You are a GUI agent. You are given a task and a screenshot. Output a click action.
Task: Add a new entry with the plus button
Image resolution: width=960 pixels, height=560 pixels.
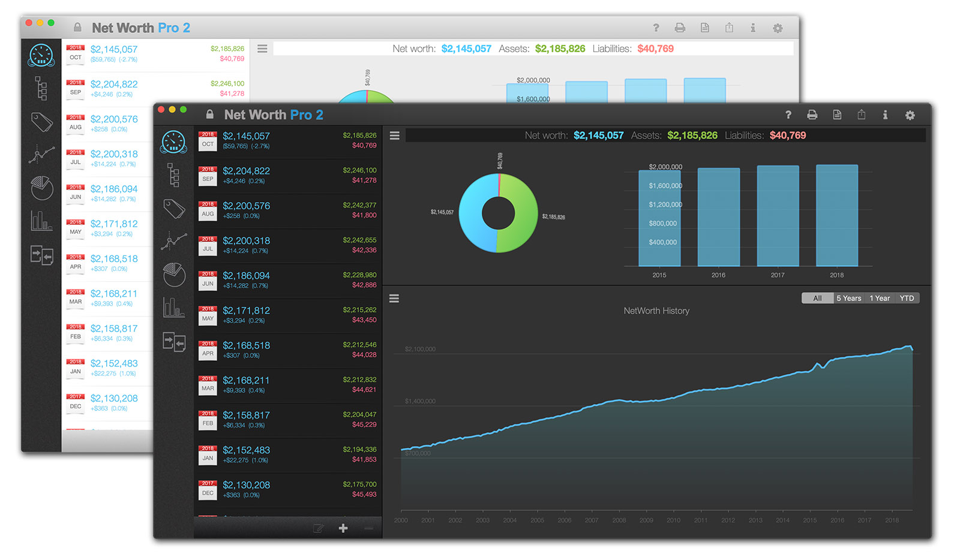(x=343, y=528)
